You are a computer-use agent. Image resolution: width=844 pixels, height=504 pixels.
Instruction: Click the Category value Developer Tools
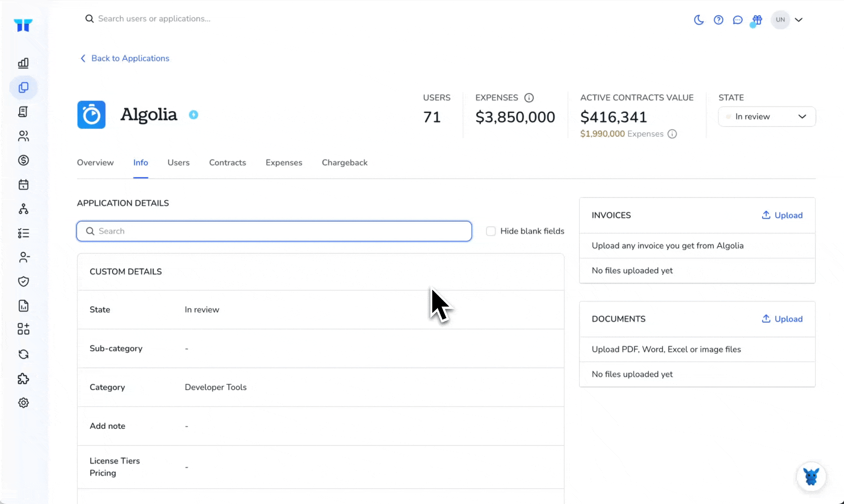(216, 387)
